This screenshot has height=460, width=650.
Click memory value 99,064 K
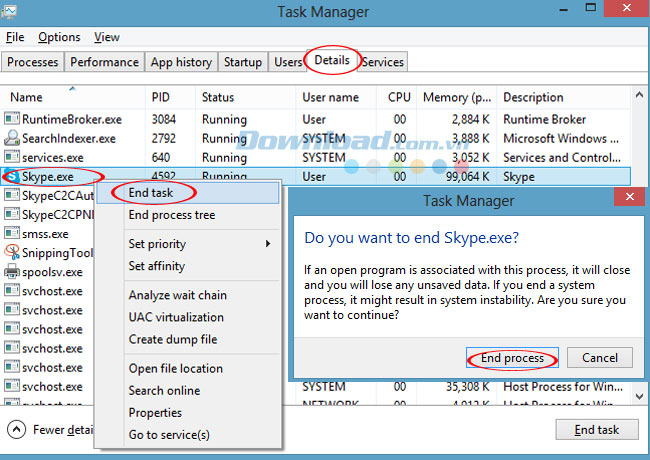point(468,177)
